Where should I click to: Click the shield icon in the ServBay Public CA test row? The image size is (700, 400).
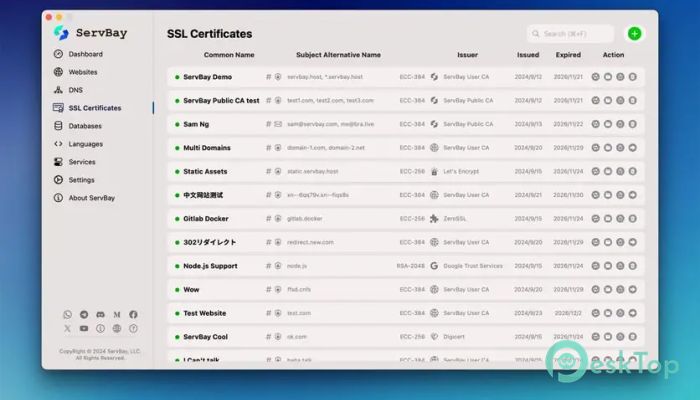pyautogui.click(x=278, y=100)
